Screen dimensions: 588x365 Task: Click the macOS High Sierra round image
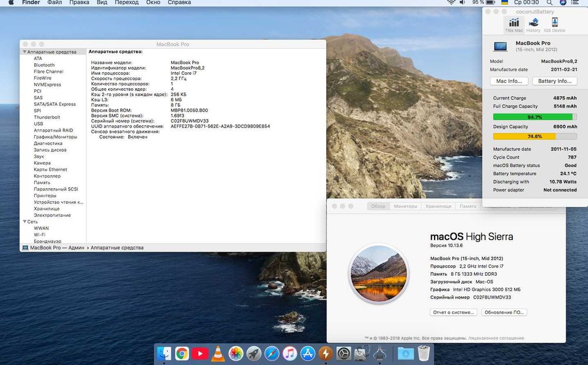click(x=379, y=273)
